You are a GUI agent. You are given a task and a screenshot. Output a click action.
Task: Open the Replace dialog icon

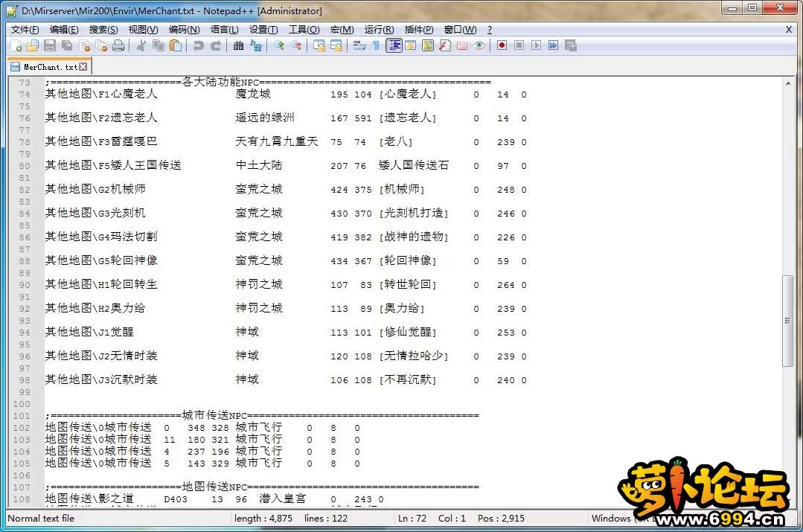click(x=255, y=45)
